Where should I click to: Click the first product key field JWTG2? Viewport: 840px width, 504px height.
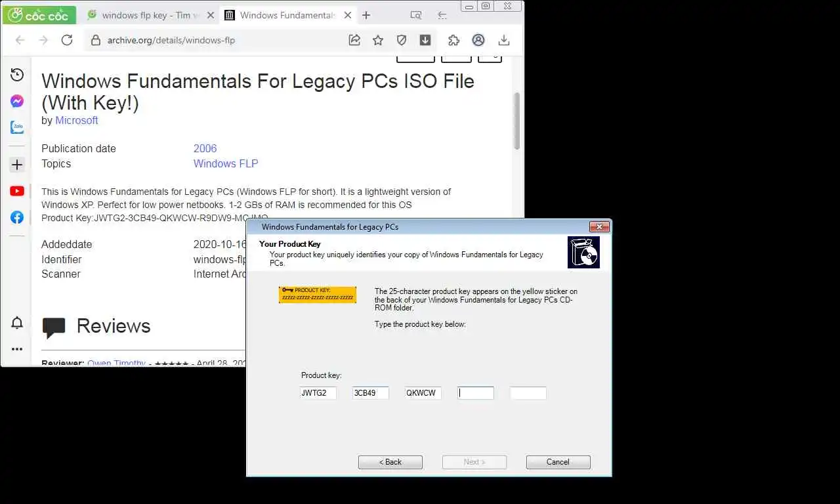click(x=318, y=393)
